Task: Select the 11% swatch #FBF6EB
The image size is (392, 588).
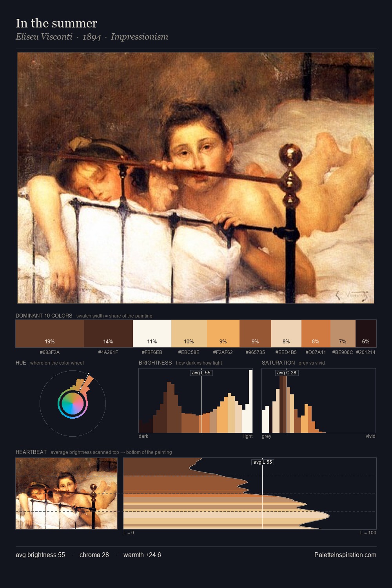Action: (152, 334)
